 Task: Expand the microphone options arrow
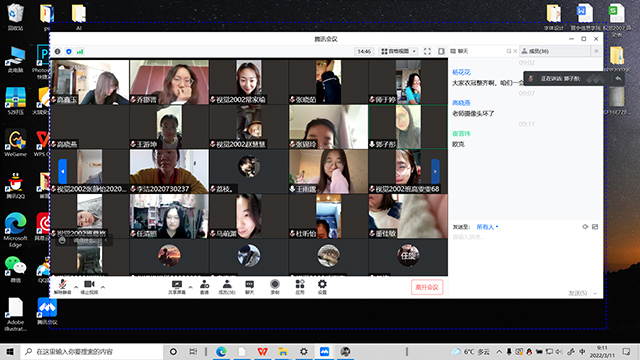pyautogui.click(x=76, y=287)
